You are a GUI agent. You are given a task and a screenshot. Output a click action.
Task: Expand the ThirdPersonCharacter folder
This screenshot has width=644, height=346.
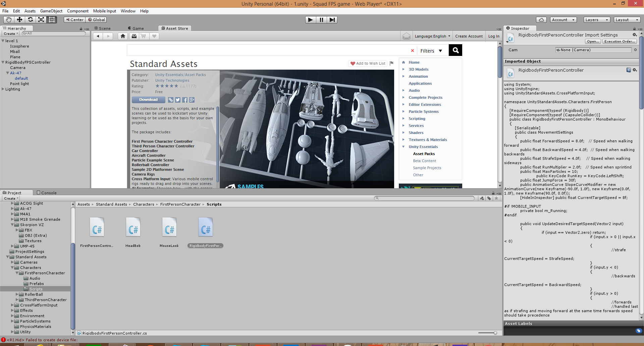pos(17,300)
